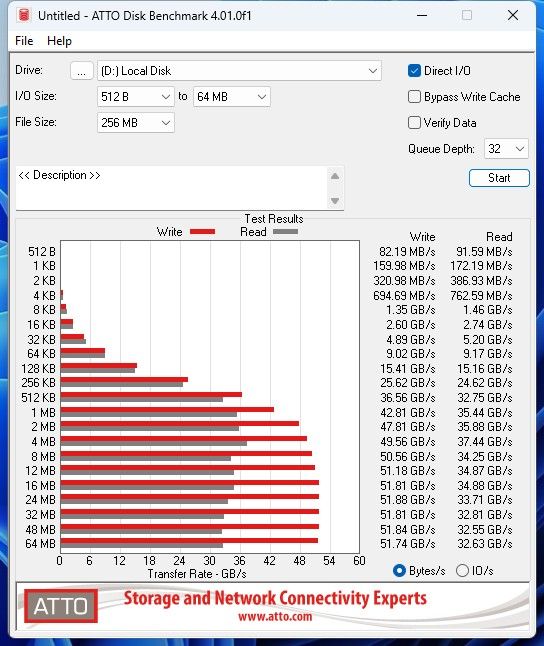Viewport: 544px width, 646px height.
Task: Expand the Queue Depth dropdown
Action: 506,149
